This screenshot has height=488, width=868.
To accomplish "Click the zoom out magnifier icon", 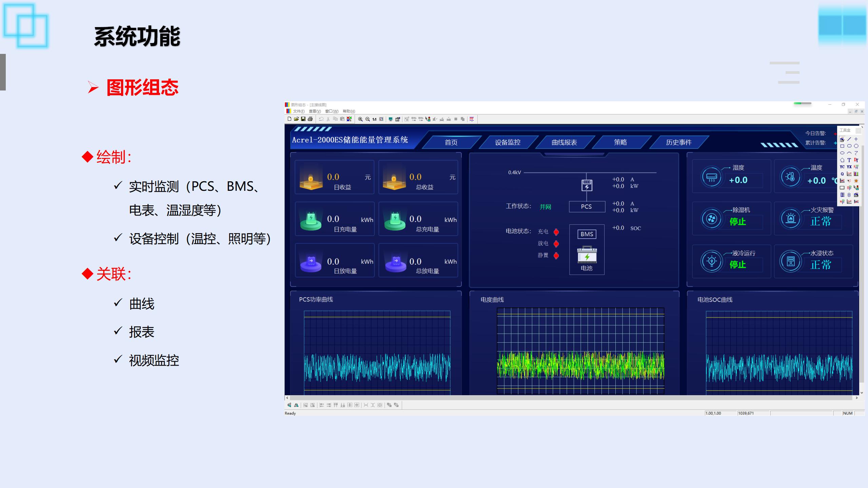I will (x=367, y=119).
